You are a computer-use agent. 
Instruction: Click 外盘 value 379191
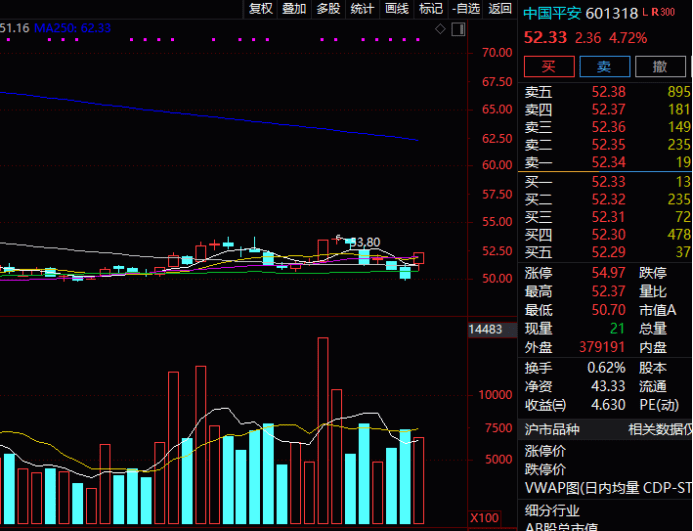coord(602,347)
